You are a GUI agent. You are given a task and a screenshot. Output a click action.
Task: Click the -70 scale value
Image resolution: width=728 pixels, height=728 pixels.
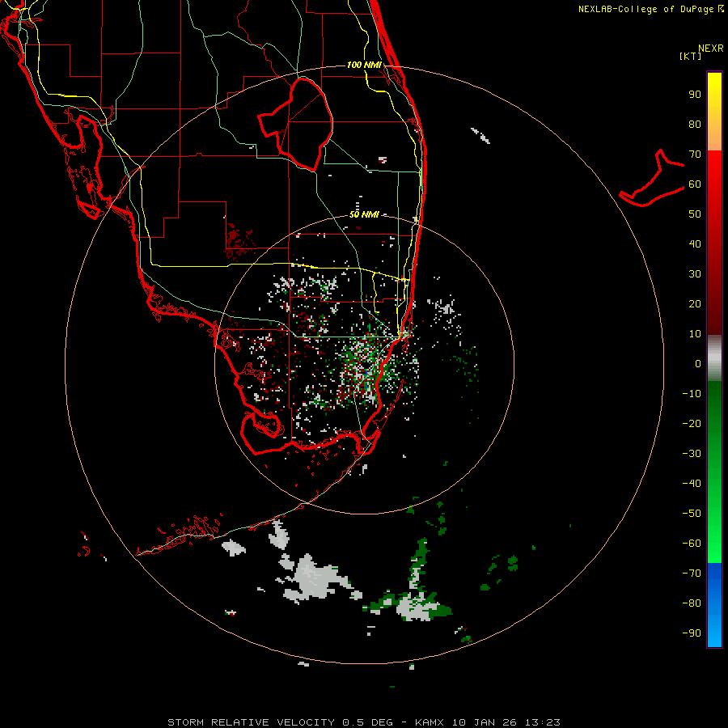[x=692, y=574]
